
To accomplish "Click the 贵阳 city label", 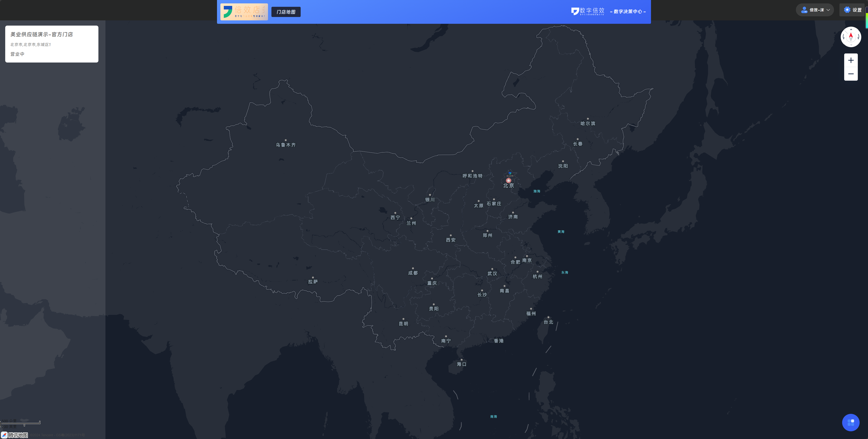I will 434,309.
